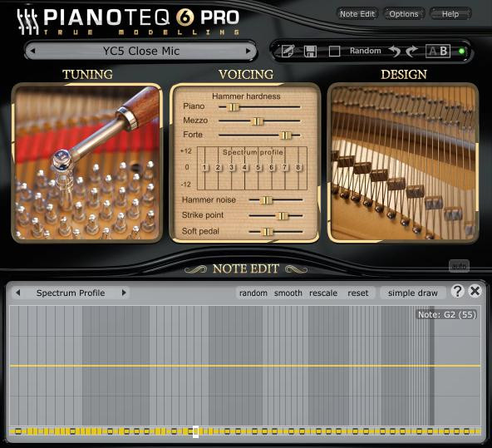Open note edit help question mark

coord(457,291)
